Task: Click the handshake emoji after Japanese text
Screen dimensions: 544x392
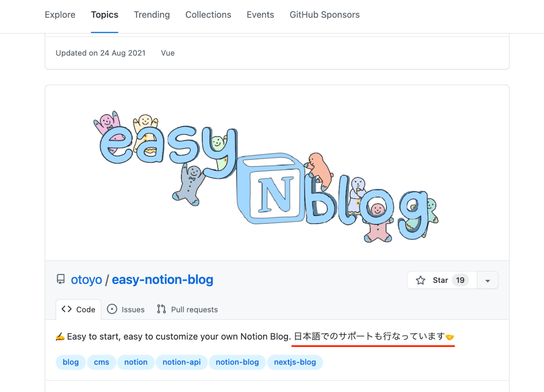Action: point(450,337)
